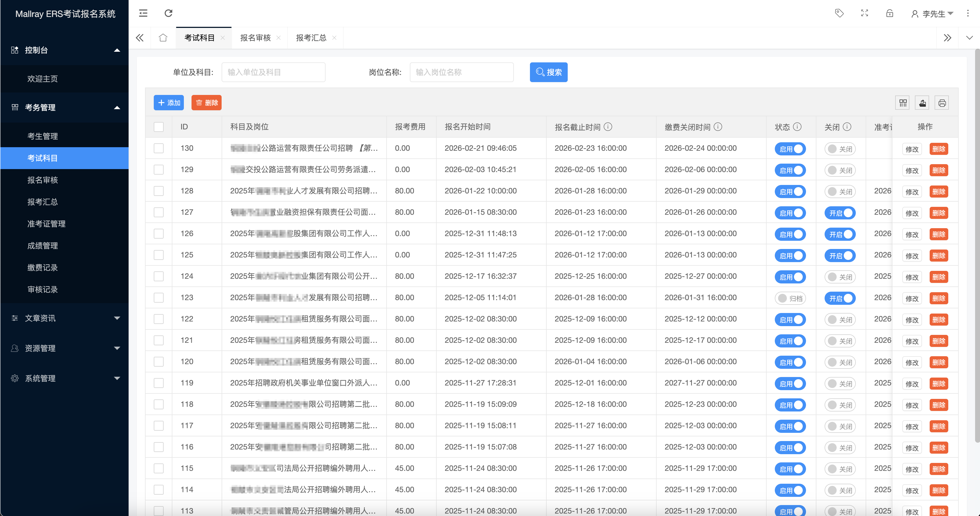Screen dimensions: 980x516
Task: Click the refresh icon in top bar
Action: pos(168,13)
